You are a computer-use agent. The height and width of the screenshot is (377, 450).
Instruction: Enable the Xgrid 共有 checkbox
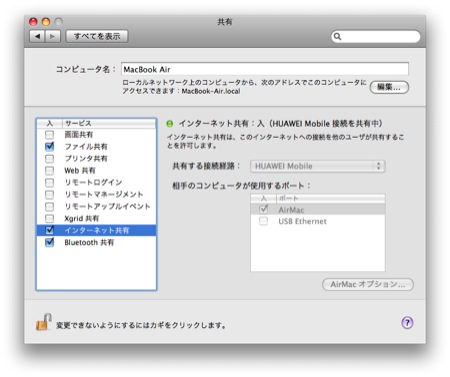(49, 219)
